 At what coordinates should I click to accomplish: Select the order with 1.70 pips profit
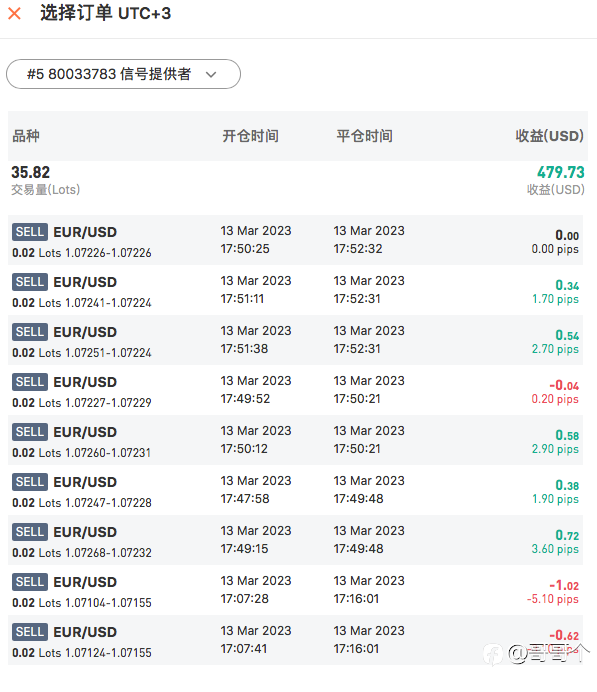click(295, 290)
